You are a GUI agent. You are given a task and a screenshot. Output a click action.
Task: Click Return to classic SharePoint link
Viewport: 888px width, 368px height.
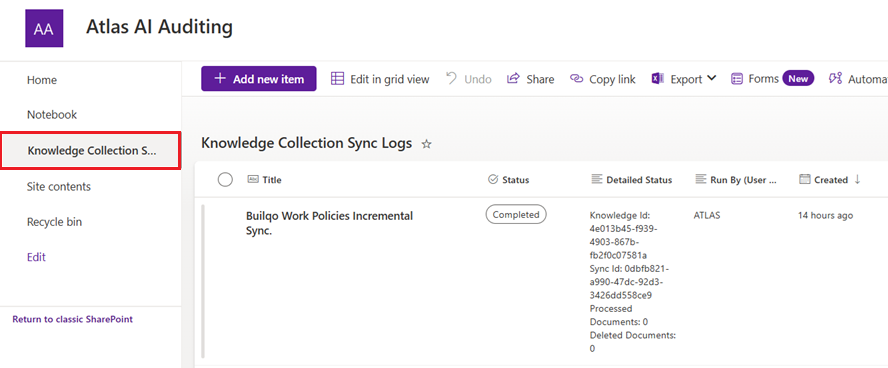coord(72,319)
